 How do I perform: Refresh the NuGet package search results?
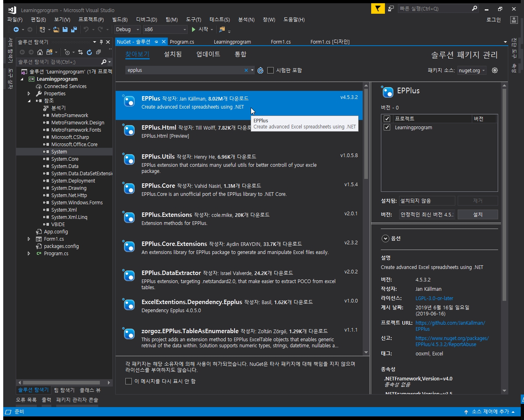(x=260, y=70)
